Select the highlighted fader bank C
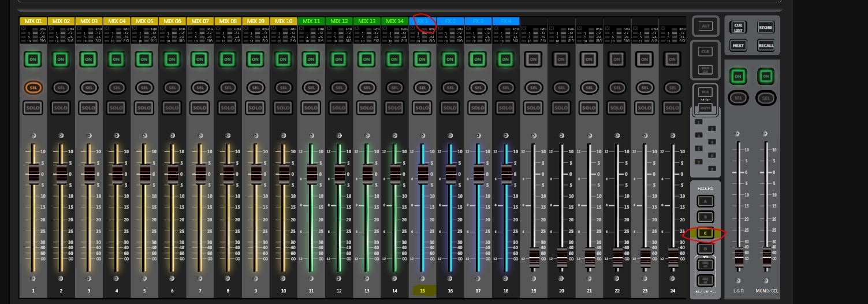 (x=705, y=233)
